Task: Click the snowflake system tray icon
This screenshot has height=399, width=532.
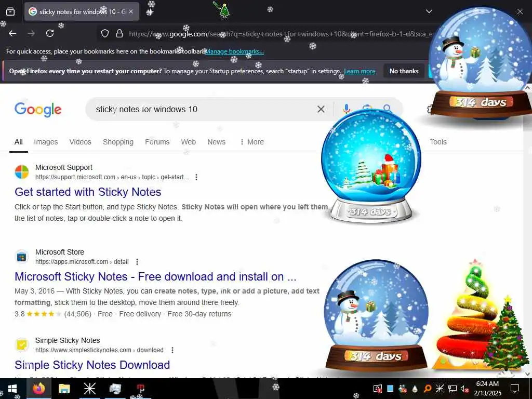Action: [x=440, y=389]
